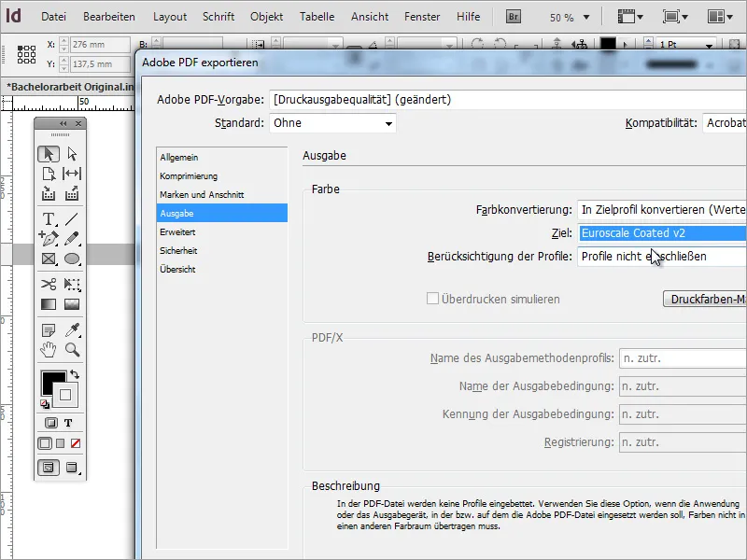
Task: Open the screen mode dropdown
Action: 675,17
